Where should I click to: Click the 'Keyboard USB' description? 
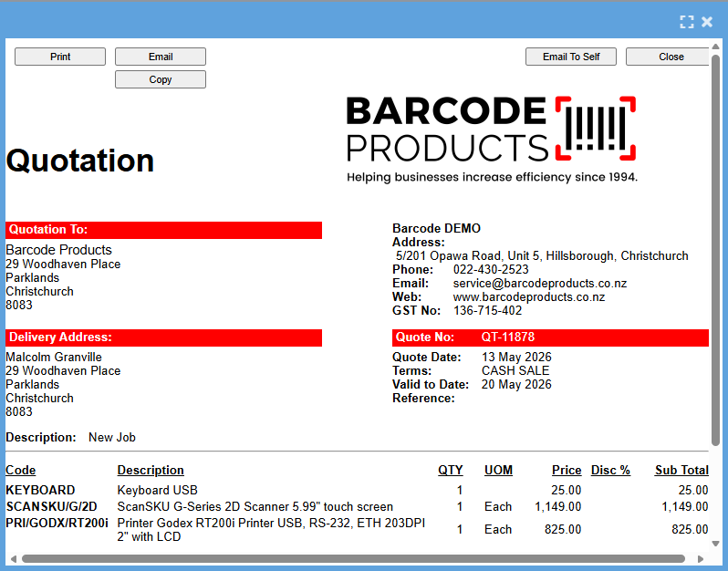click(158, 490)
